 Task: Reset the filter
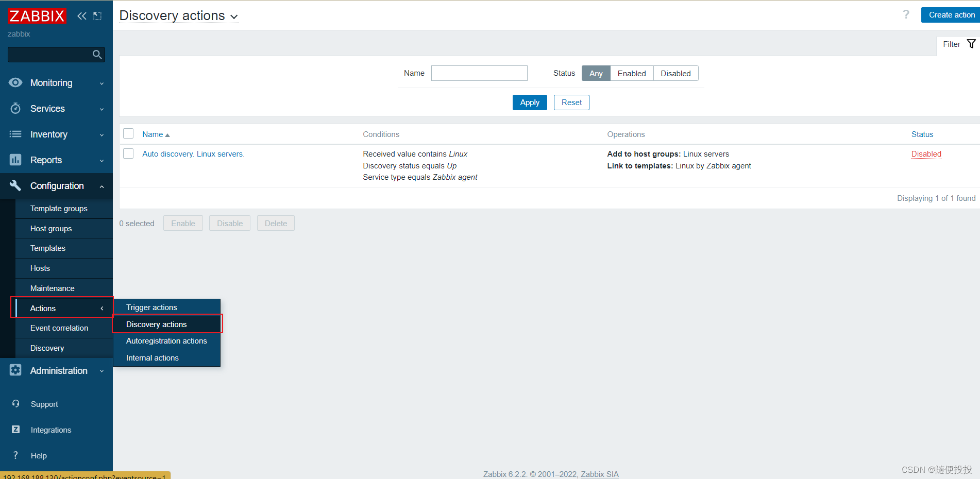tap(571, 102)
